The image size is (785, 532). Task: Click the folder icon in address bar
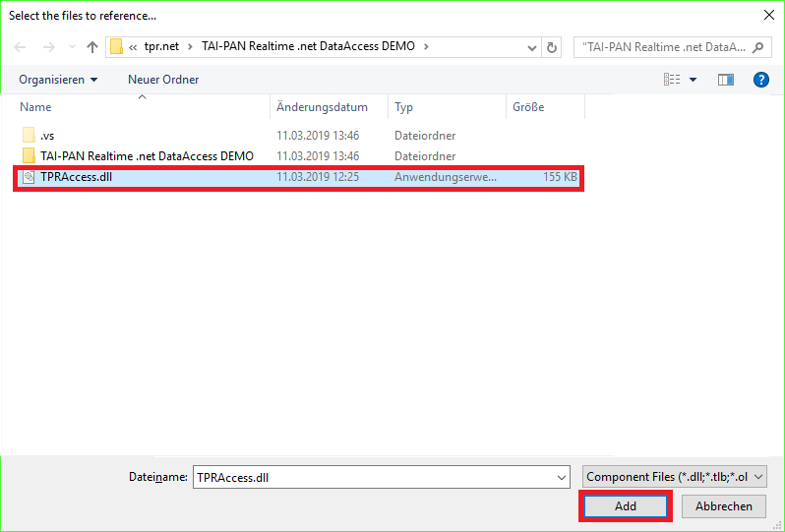coord(116,46)
